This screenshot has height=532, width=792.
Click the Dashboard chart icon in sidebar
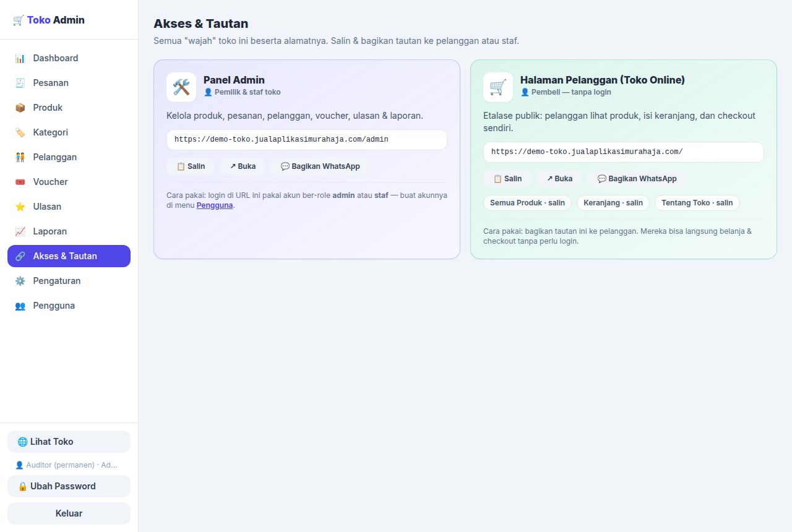[x=20, y=58]
